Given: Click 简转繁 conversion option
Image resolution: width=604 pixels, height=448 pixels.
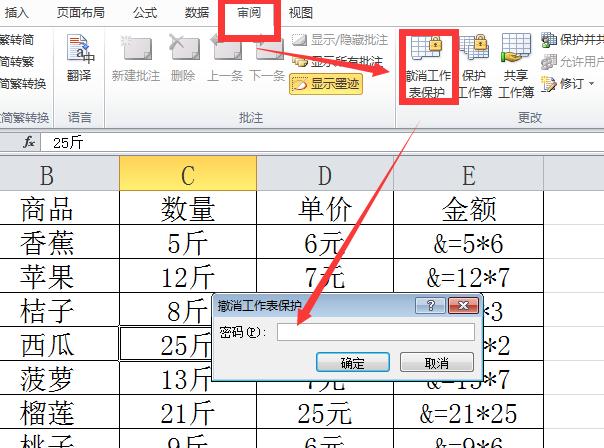Looking at the screenshot, I should tap(17, 62).
